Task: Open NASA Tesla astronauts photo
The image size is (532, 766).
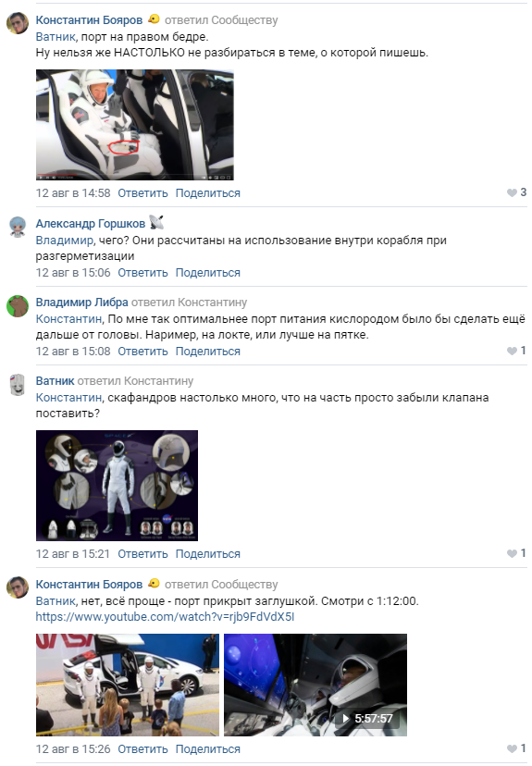Action: (128, 685)
